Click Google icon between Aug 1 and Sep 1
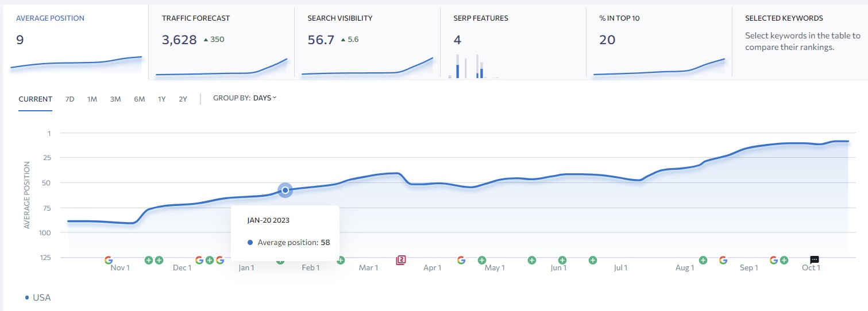 pos(723,260)
